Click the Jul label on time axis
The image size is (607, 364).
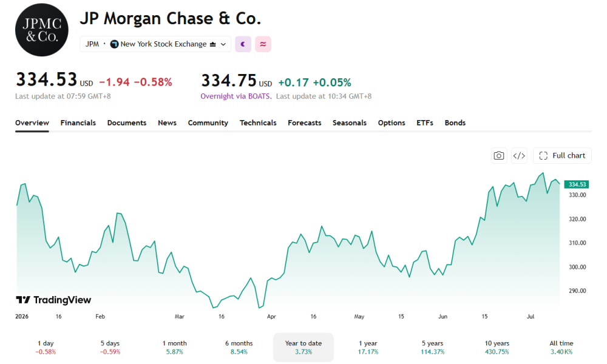pyautogui.click(x=531, y=317)
